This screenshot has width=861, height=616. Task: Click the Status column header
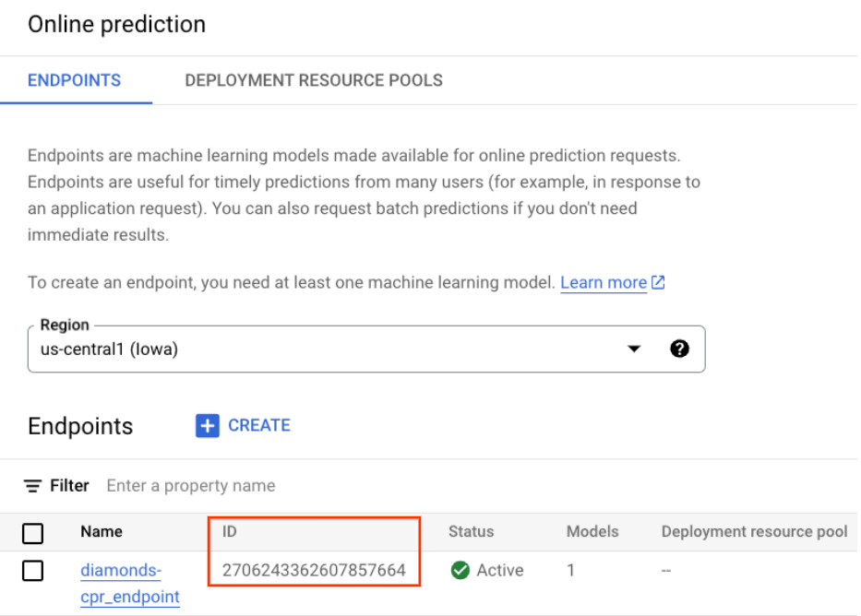[471, 532]
